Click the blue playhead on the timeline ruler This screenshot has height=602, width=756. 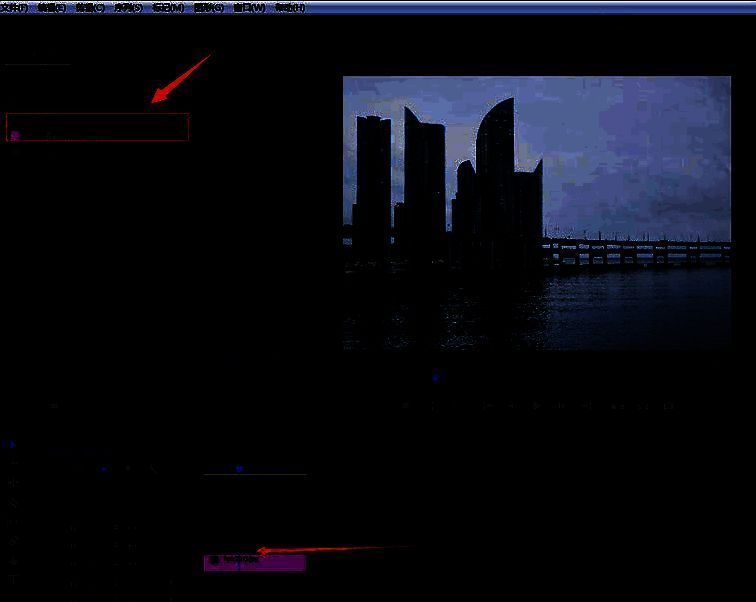pyautogui.click(x=239, y=468)
